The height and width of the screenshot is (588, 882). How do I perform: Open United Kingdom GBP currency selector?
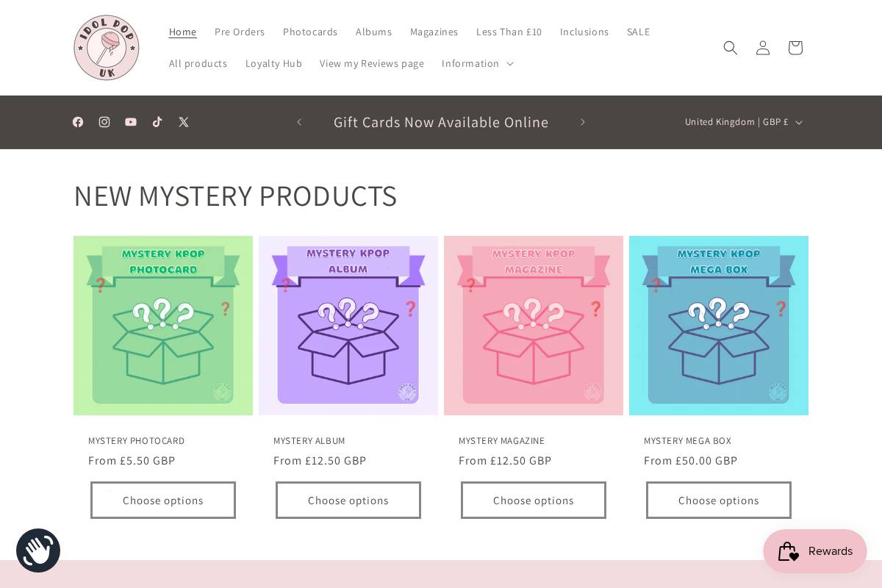(x=743, y=122)
